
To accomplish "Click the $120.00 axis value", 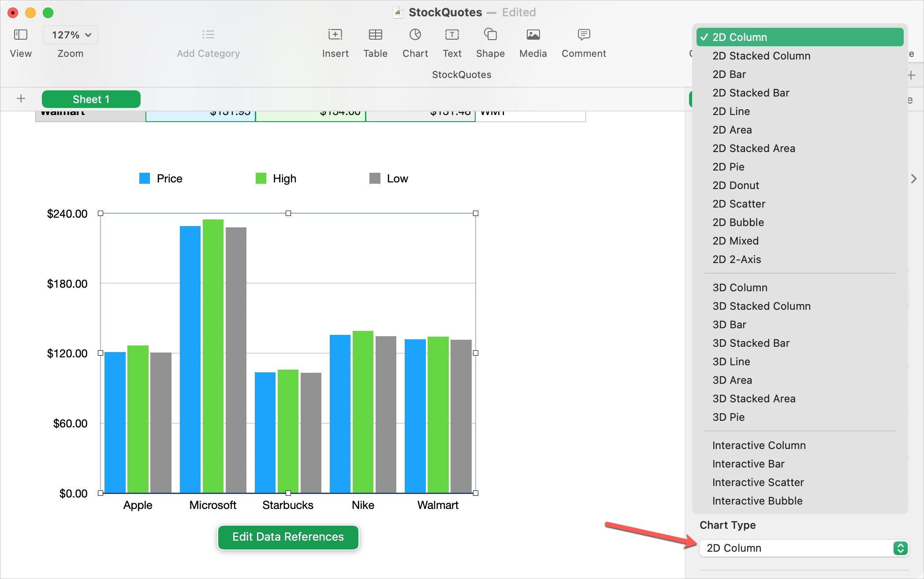I will pos(67,353).
